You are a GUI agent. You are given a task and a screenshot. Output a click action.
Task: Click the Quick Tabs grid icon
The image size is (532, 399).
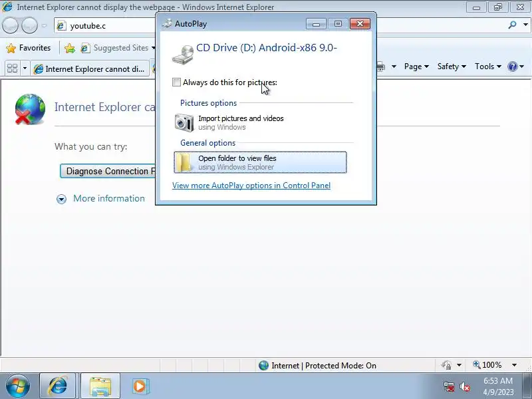(12, 68)
